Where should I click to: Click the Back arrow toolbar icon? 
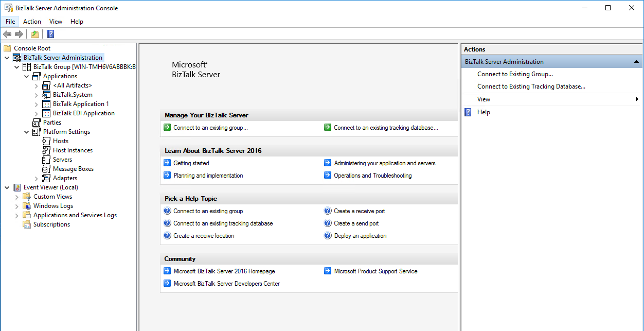[7, 34]
